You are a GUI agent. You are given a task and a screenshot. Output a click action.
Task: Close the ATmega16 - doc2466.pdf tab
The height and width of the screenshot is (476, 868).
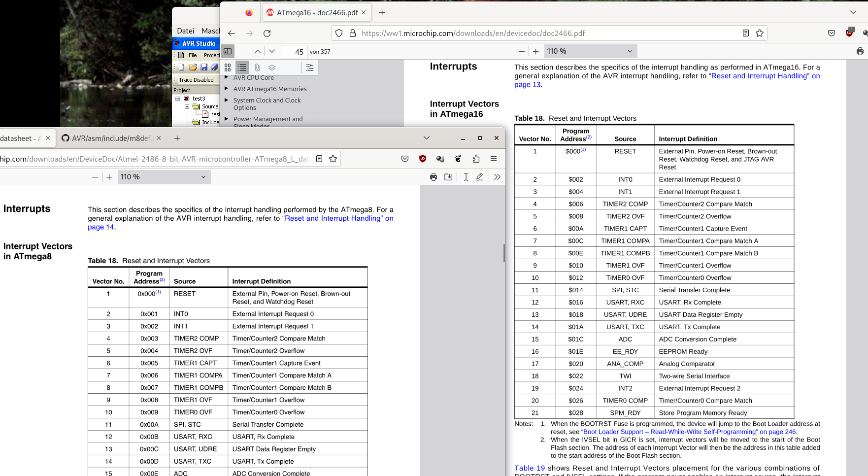click(364, 12)
